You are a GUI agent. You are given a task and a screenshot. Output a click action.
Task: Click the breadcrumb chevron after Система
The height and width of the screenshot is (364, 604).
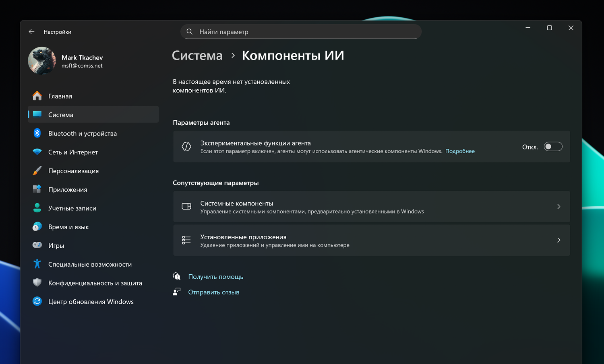233,56
